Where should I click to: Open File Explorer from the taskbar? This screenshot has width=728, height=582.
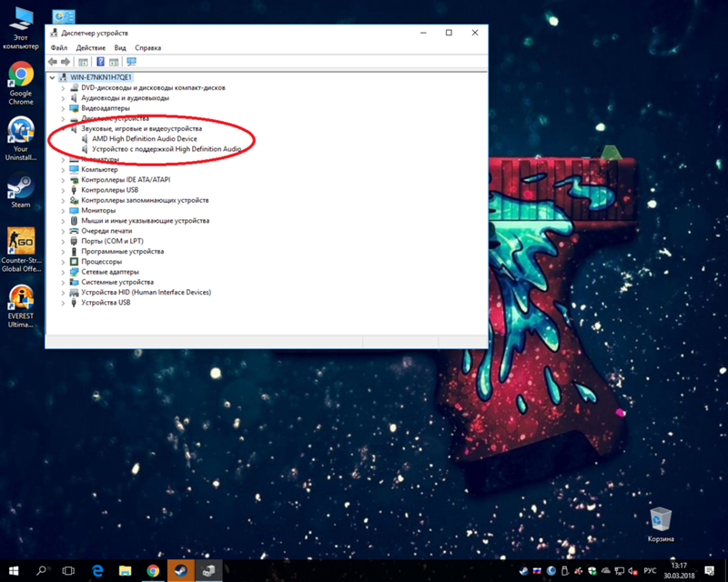(x=125, y=570)
